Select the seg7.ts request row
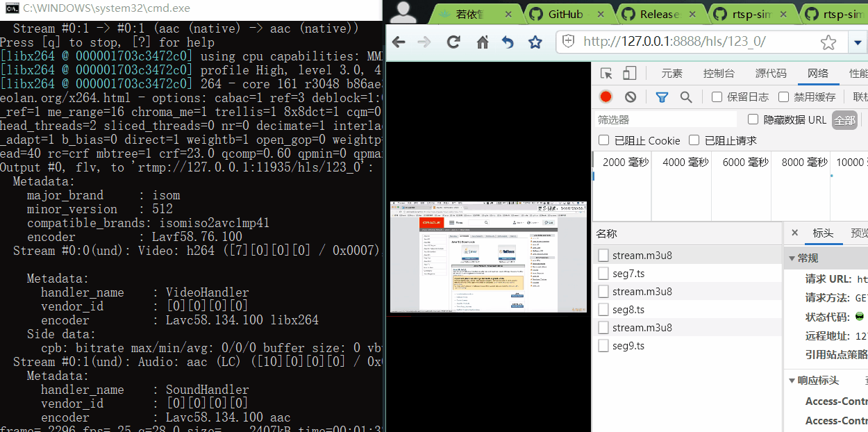The image size is (868, 432). 687,274
